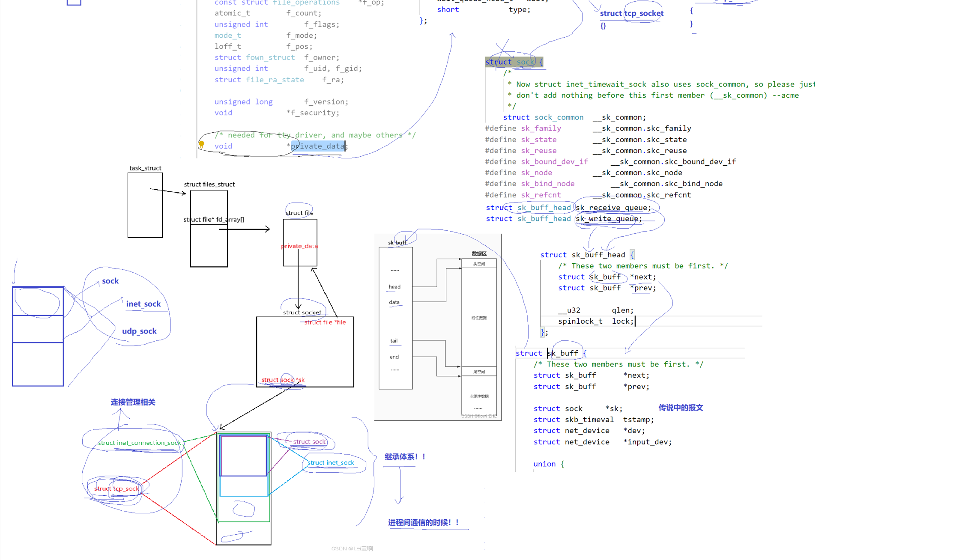968x560 pixels.
Task: Click the 'struct file_ra_state f_ra;' line
Action: 279,80
